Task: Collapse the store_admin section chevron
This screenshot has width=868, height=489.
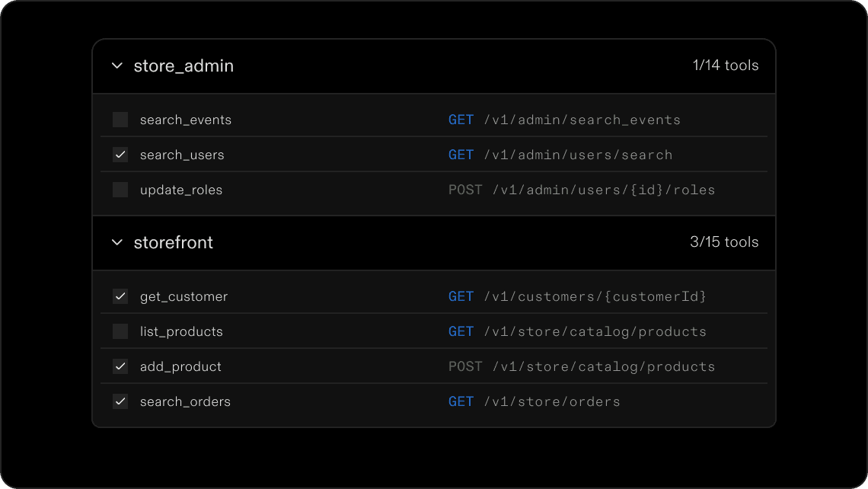Action: click(117, 66)
